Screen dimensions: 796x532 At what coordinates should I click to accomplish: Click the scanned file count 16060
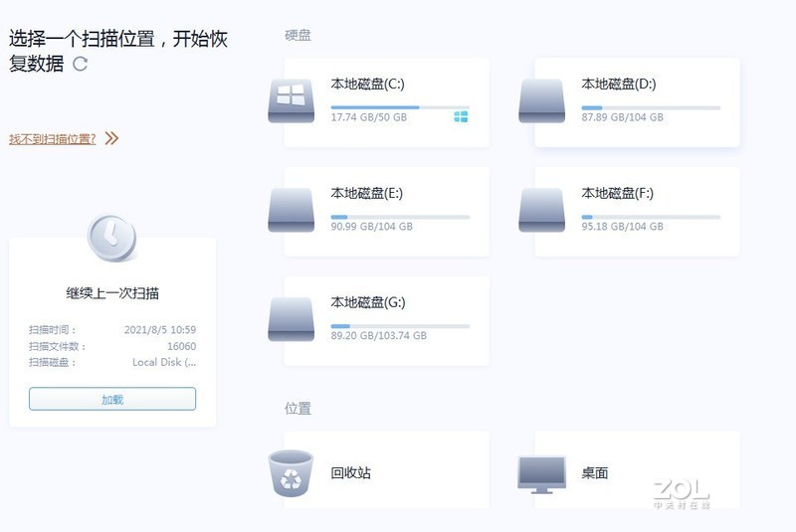(x=182, y=346)
